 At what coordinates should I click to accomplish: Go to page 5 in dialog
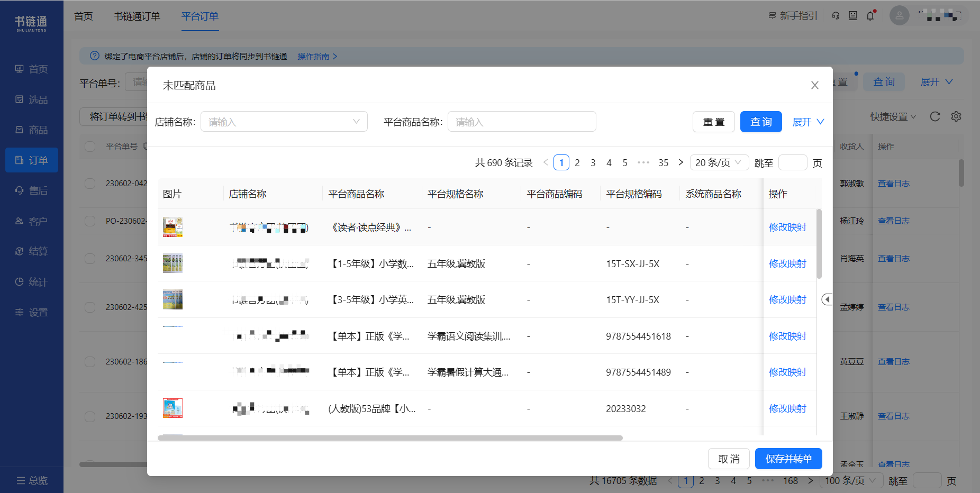625,162
